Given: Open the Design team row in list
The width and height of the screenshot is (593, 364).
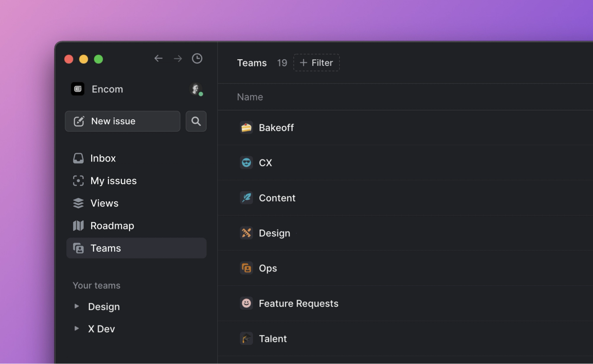Looking at the screenshot, I should (x=405, y=233).
